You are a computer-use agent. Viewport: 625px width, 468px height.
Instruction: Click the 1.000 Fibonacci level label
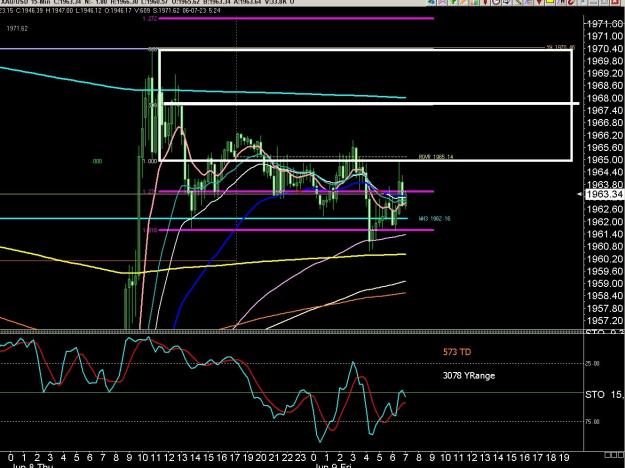tap(152, 161)
